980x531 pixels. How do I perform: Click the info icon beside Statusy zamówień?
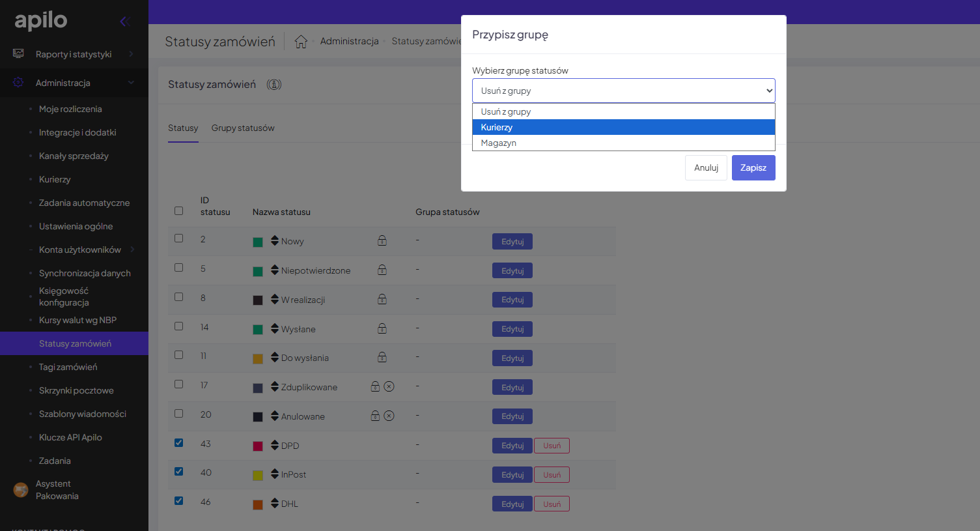coord(274,85)
